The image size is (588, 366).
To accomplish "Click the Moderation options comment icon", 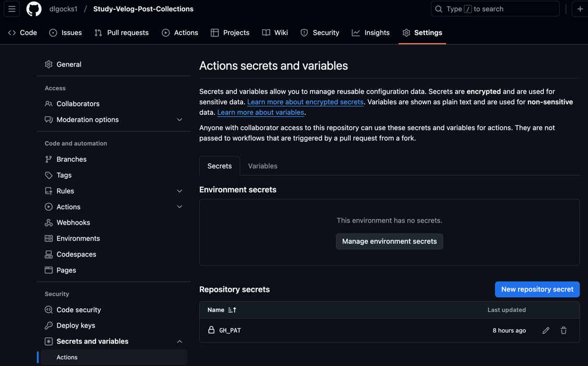I will tap(49, 119).
